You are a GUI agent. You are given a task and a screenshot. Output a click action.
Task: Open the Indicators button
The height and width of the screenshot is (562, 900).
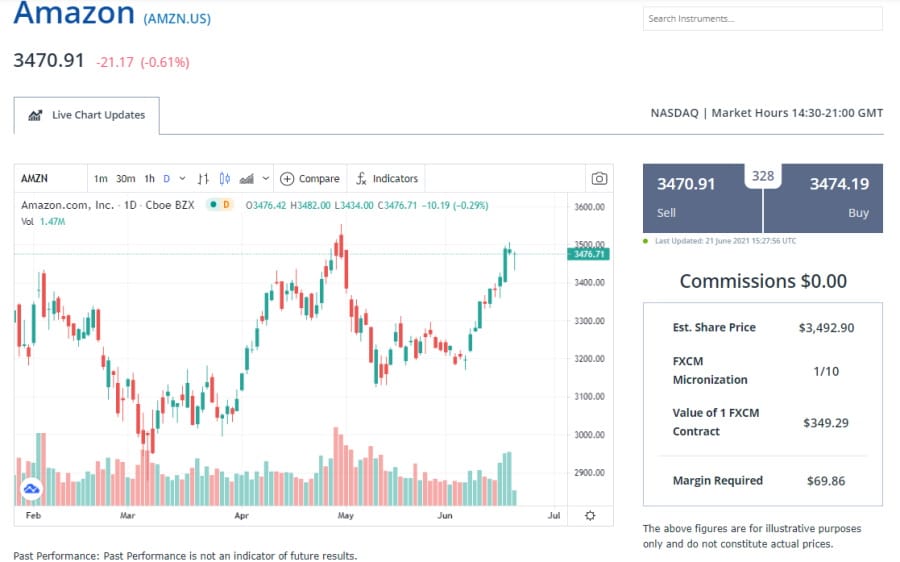[x=386, y=179]
